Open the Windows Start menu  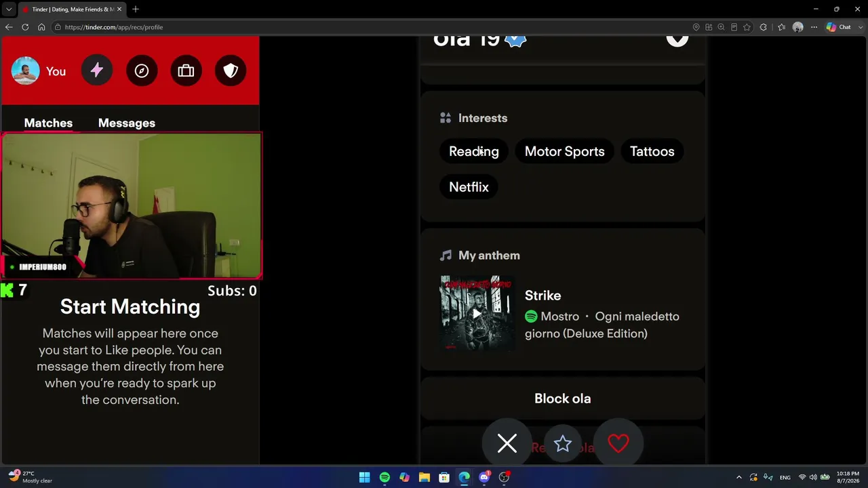(364, 477)
